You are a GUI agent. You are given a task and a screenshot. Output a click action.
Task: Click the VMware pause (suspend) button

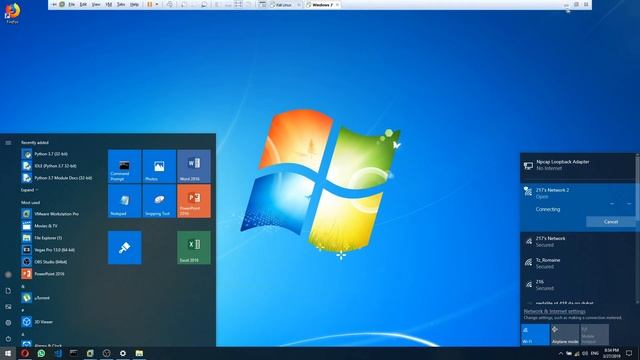click(150, 4)
